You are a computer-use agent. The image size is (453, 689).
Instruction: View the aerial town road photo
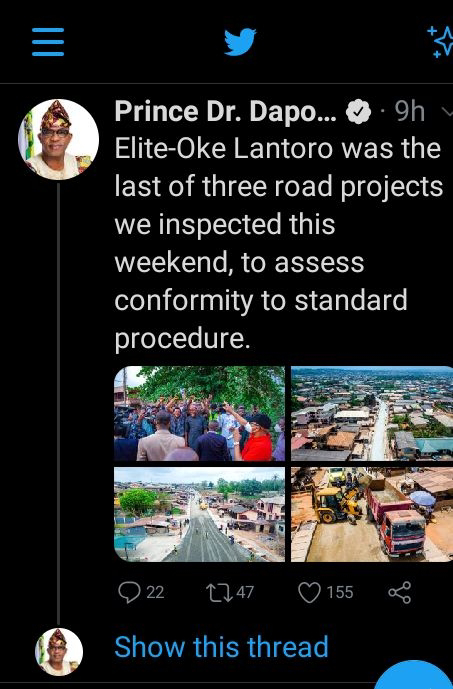pos(372,413)
